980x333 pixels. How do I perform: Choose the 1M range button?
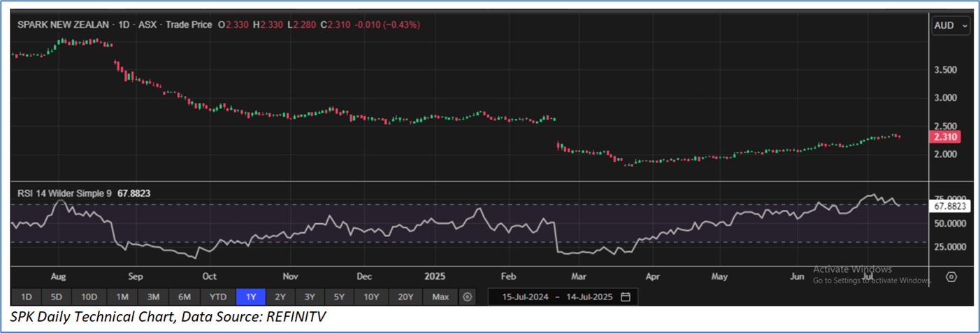tap(122, 297)
